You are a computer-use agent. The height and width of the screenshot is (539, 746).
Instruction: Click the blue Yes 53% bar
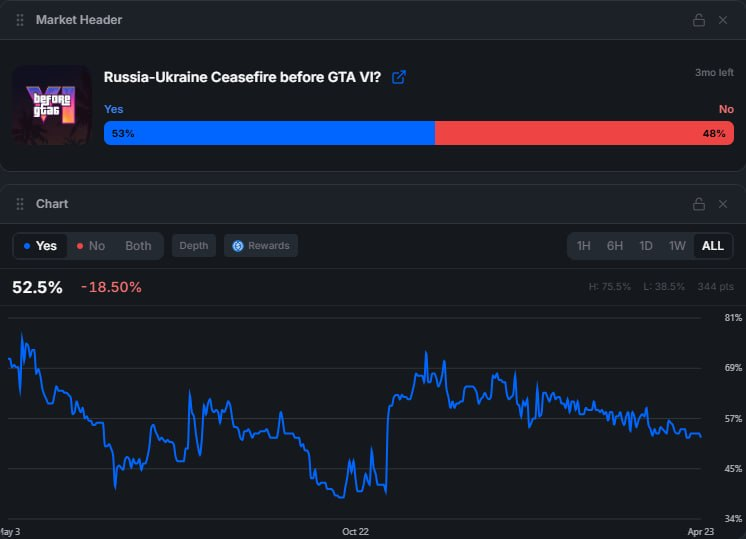[269, 133]
